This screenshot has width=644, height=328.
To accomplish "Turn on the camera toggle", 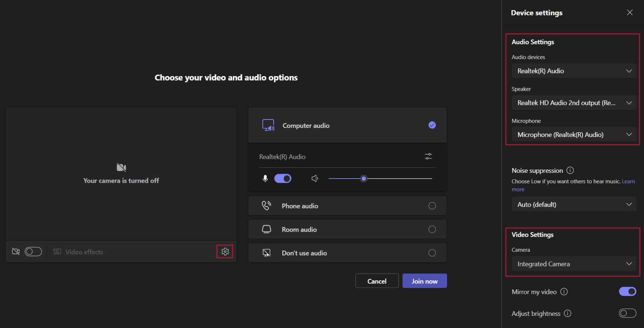I will point(33,252).
